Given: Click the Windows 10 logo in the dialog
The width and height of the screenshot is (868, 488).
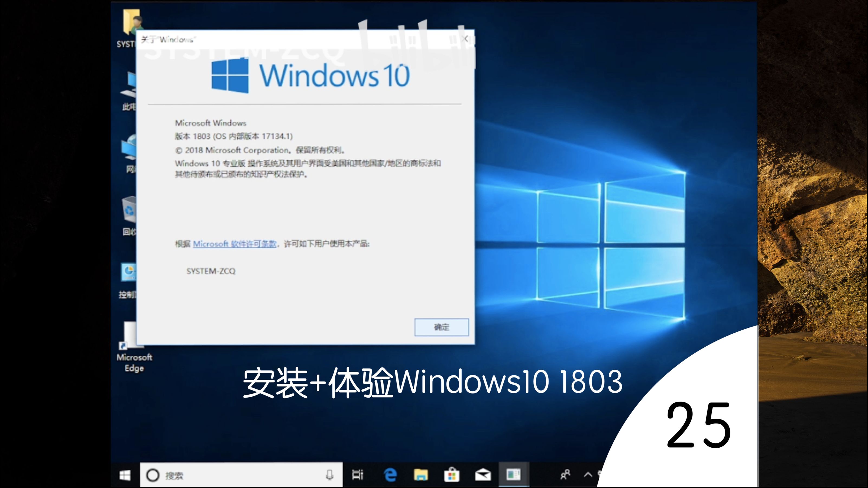Looking at the screenshot, I should [310, 76].
